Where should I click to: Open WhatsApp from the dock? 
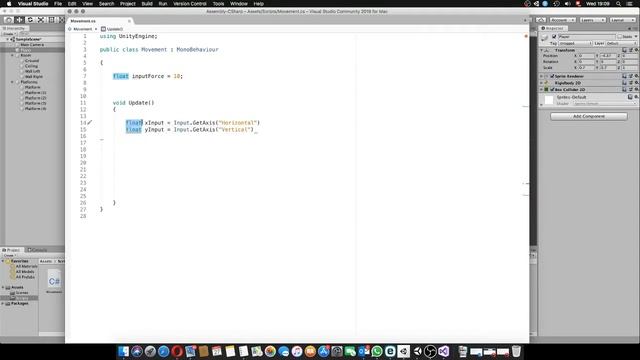click(x=377, y=351)
